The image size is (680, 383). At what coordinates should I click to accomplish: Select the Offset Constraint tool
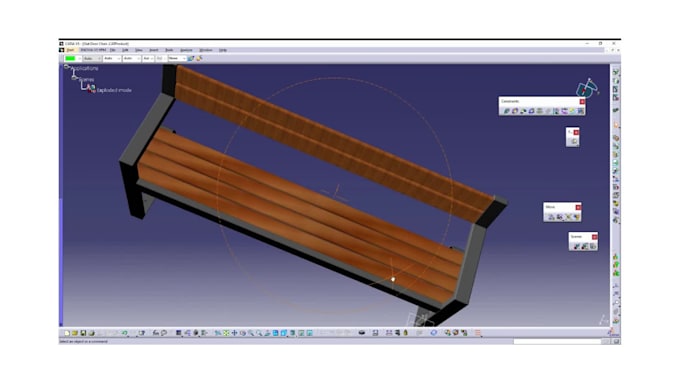(523, 111)
